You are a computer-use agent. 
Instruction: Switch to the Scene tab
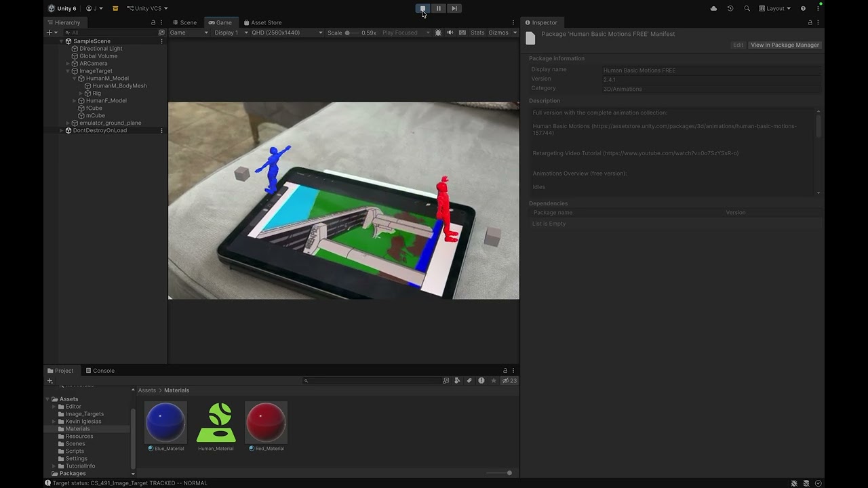tap(184, 22)
